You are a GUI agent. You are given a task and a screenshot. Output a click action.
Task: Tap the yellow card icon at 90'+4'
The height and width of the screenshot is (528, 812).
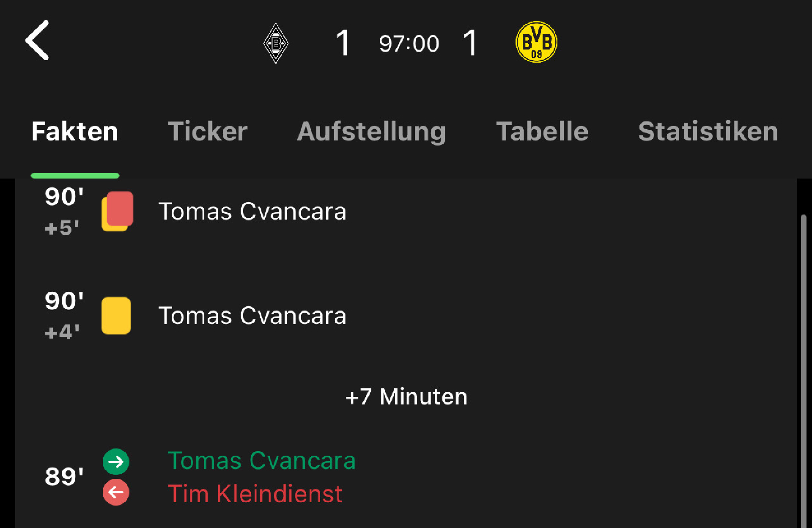(116, 316)
